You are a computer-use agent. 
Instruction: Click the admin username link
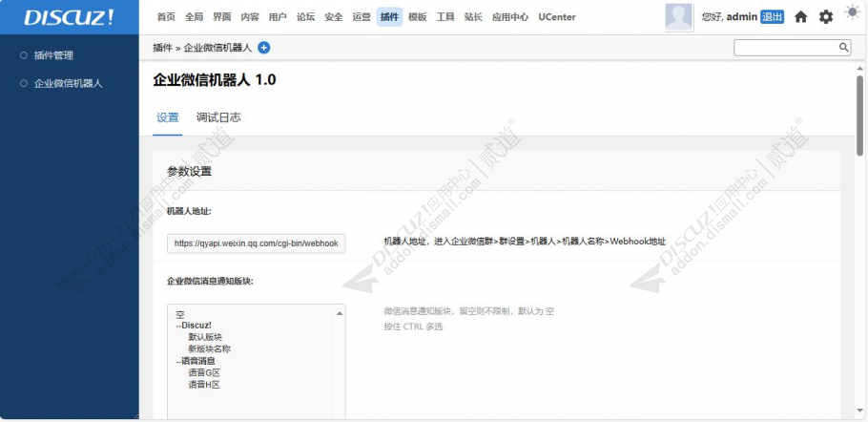[x=742, y=17]
